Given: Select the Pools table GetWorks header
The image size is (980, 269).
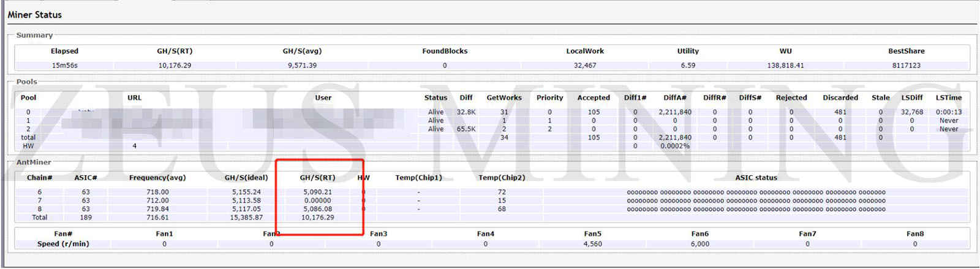Looking at the screenshot, I should coord(504,97).
